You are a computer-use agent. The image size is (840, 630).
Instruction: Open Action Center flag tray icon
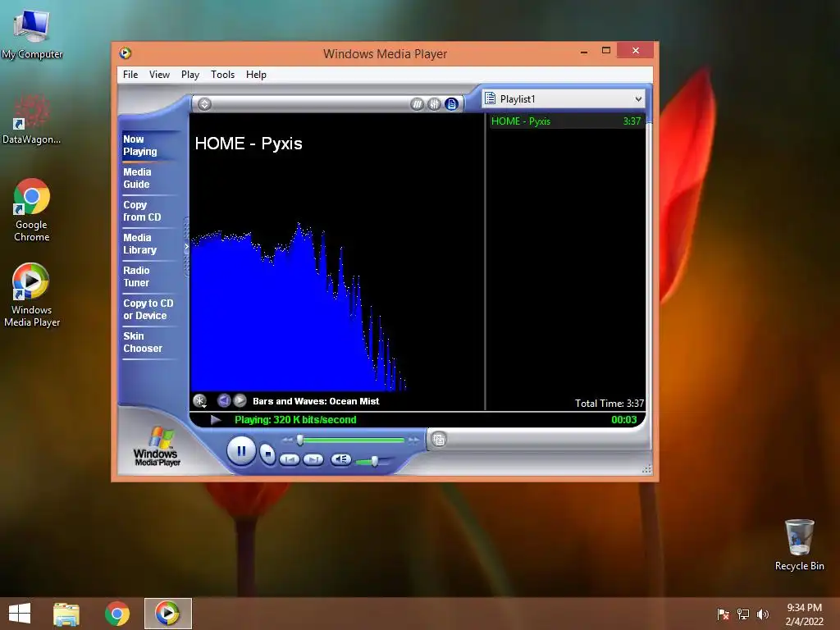(x=723, y=614)
